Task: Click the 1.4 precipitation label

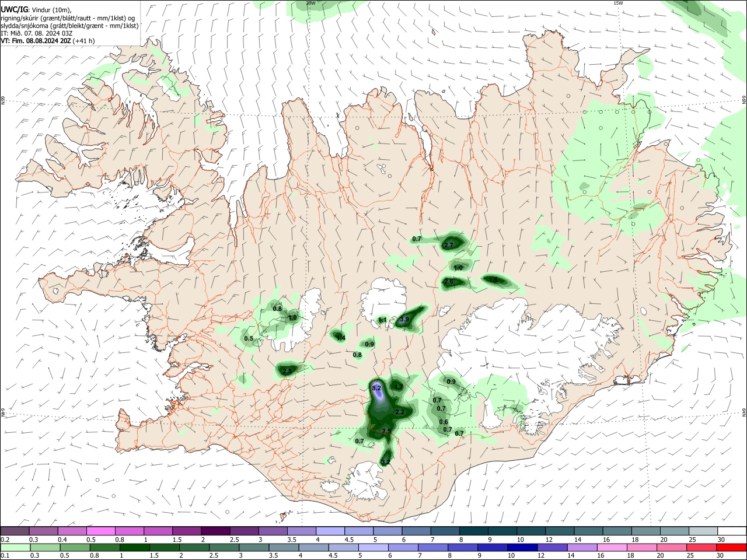Action: click(x=341, y=338)
